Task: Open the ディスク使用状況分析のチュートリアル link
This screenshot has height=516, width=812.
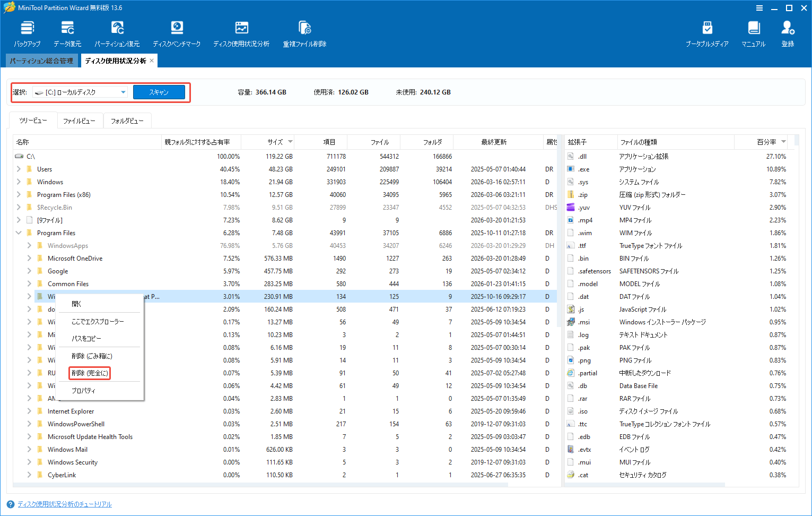Action: click(x=64, y=504)
